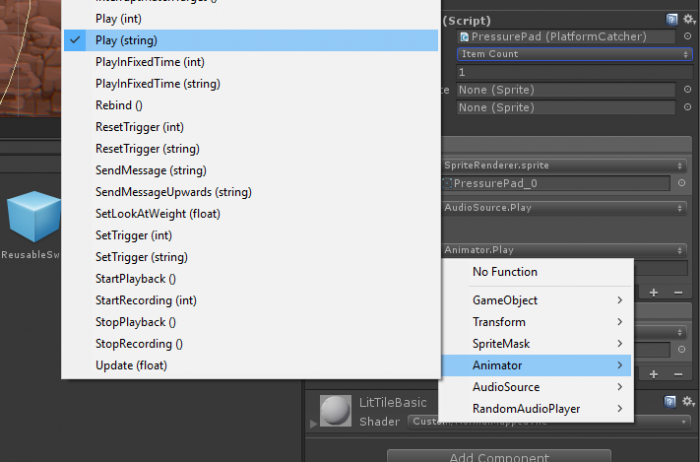Click object picker beside PressurePad_0 sprite field
The height and width of the screenshot is (462, 700).
681,183
